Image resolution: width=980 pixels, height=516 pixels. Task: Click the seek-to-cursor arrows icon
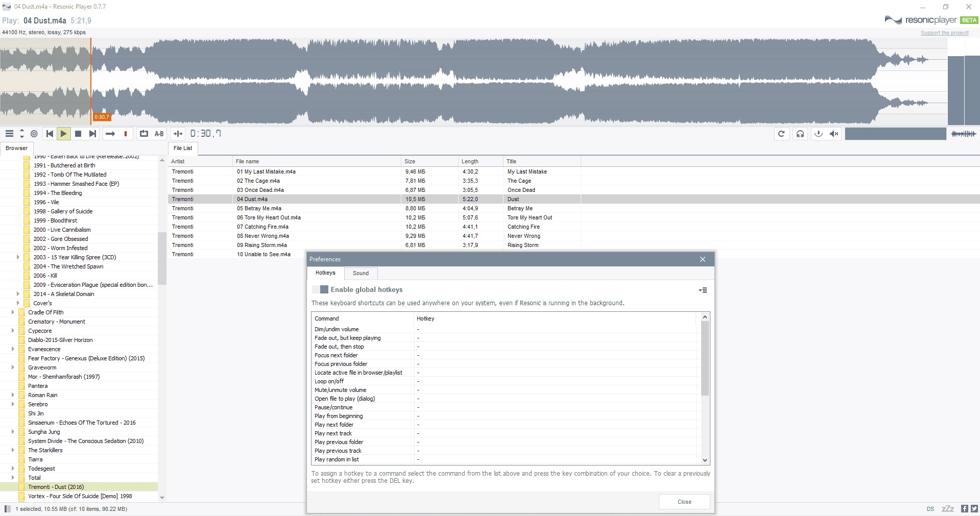(178, 134)
